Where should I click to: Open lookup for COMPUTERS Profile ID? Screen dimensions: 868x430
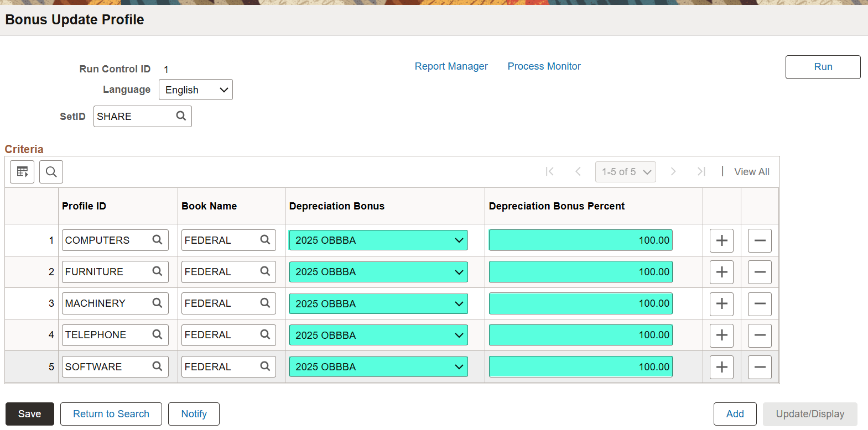coord(157,240)
